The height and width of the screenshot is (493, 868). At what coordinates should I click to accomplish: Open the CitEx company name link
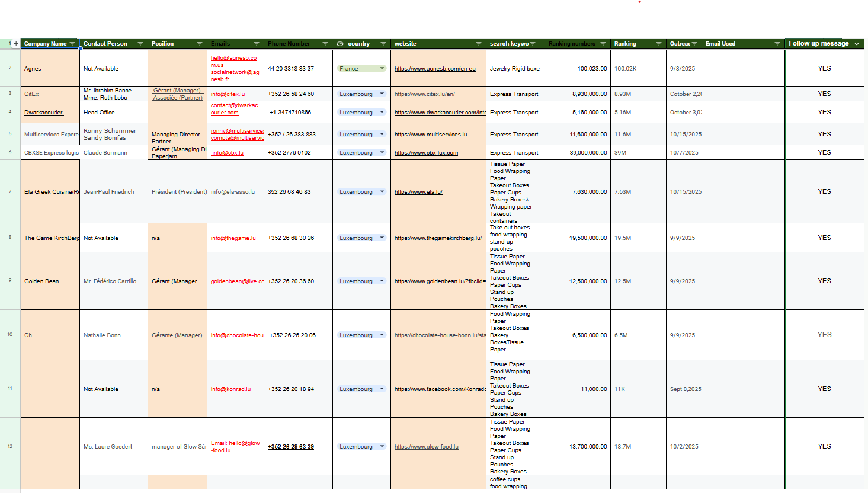tap(31, 94)
